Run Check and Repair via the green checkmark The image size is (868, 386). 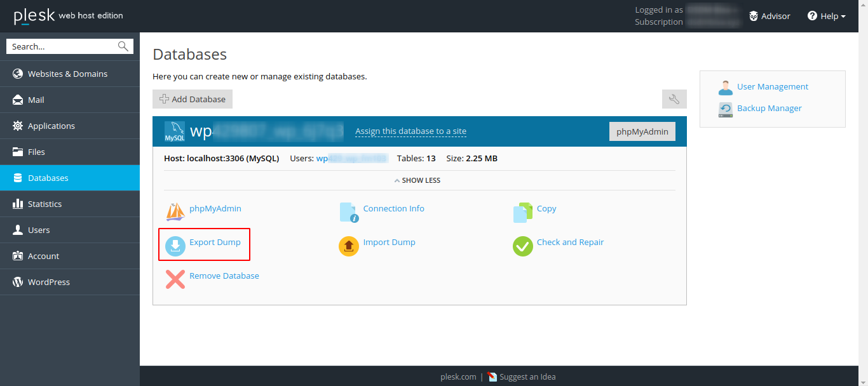522,246
